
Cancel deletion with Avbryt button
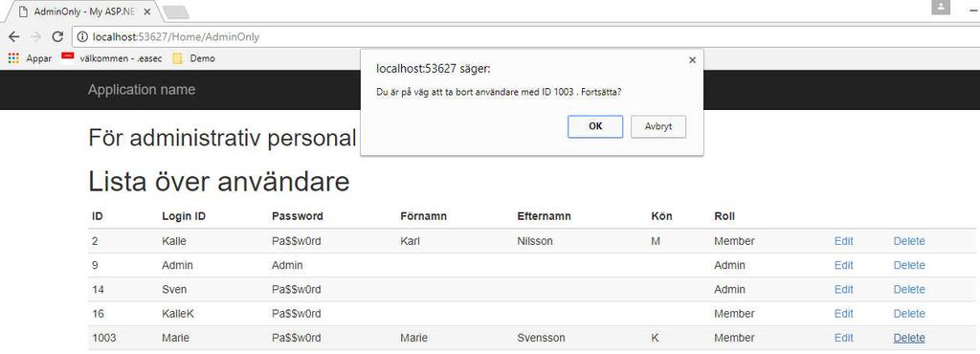658,126
